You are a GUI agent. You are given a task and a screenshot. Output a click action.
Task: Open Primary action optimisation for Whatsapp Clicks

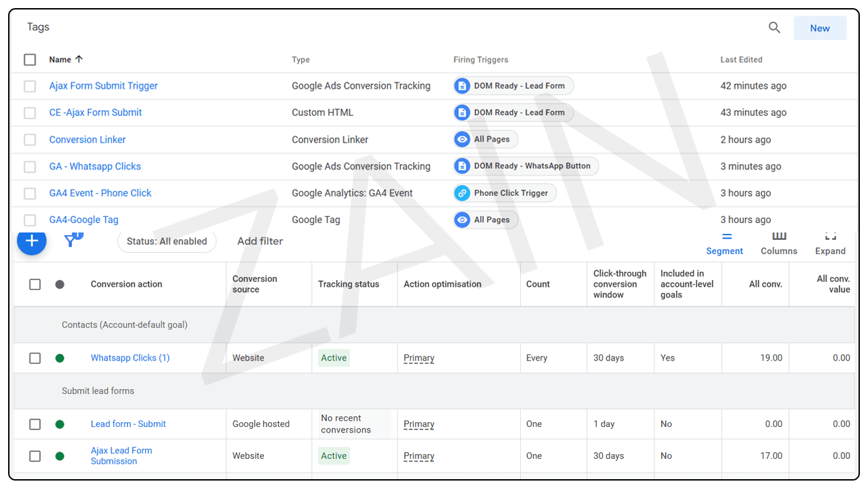419,358
